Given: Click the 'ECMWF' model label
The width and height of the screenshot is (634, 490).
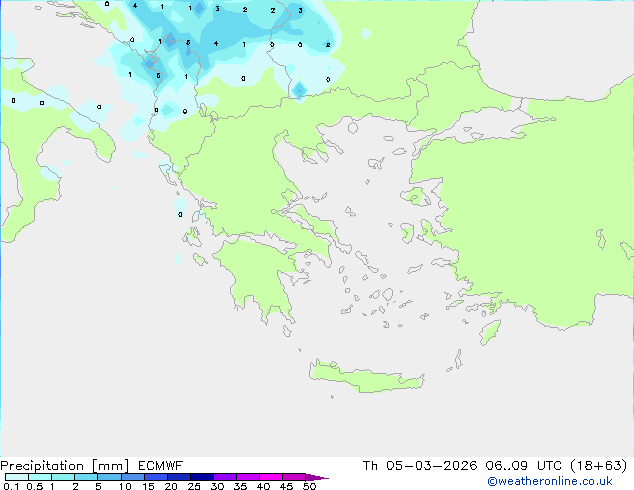Looking at the screenshot, I should point(161,465).
